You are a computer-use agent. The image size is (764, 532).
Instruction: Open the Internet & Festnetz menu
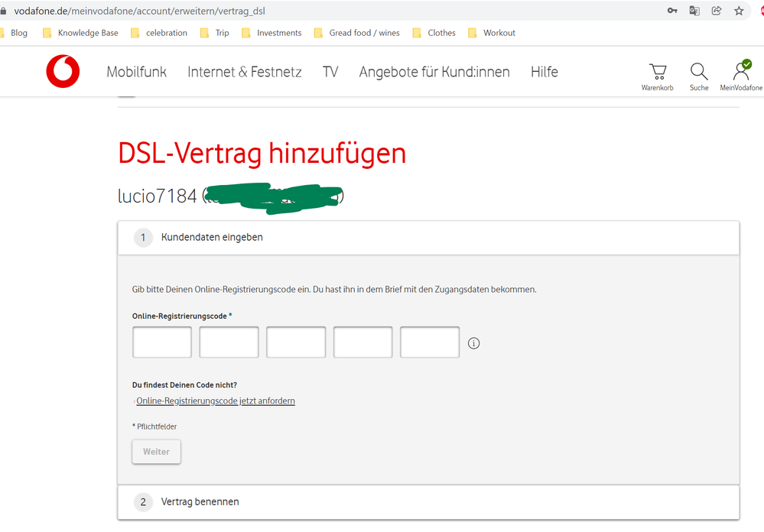coord(245,72)
